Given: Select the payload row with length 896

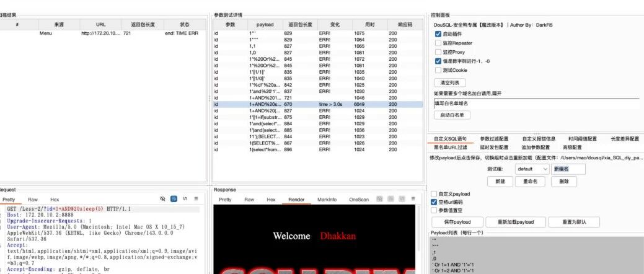Looking at the screenshot, I should (317, 149).
